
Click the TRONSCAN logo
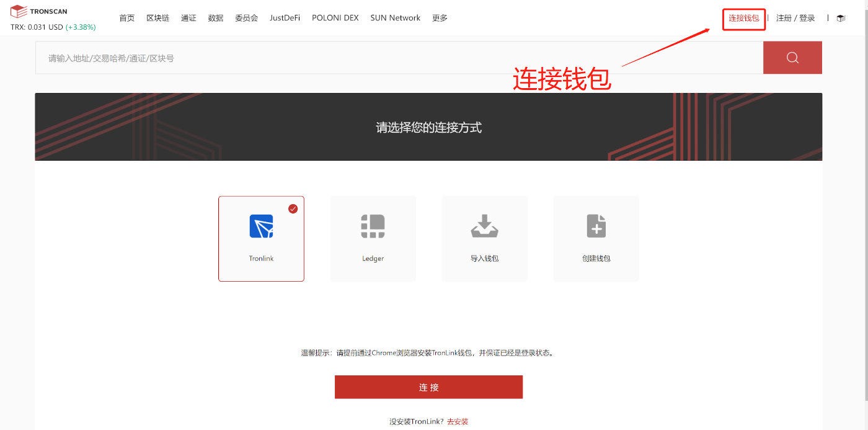39,11
